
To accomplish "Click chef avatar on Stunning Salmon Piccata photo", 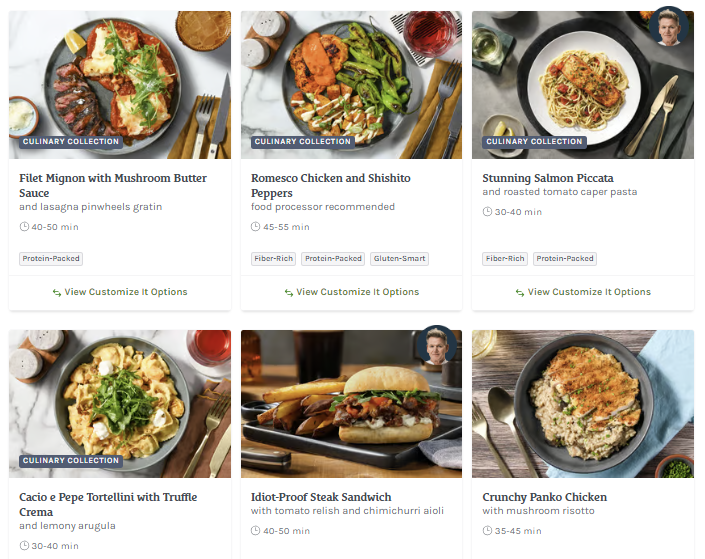I will click(x=668, y=27).
